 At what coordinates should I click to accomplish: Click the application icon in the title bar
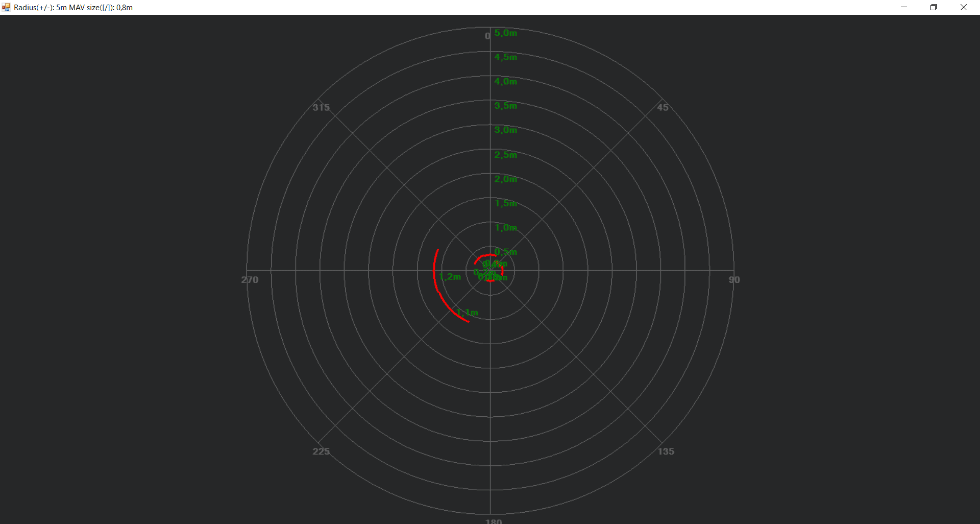point(6,7)
